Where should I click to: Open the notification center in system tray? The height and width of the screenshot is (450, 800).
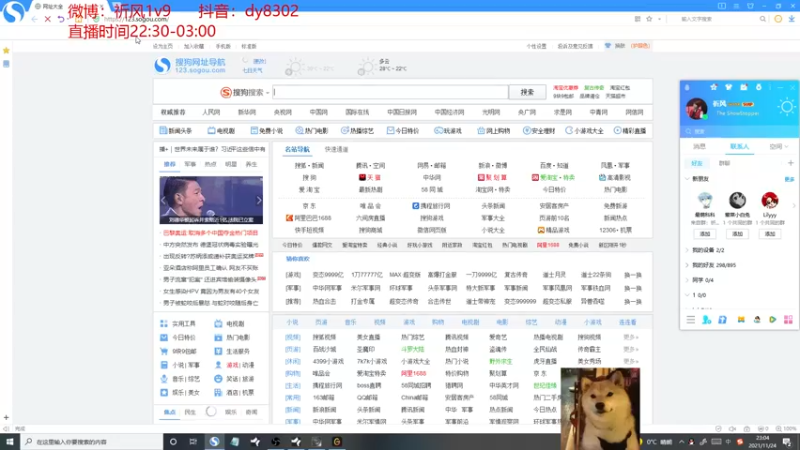click(x=787, y=442)
